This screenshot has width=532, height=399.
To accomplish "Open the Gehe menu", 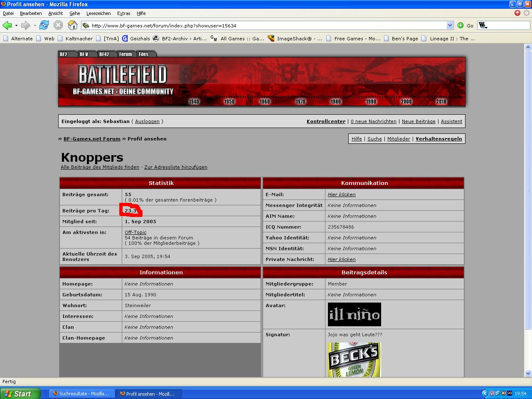I will tap(75, 13).
